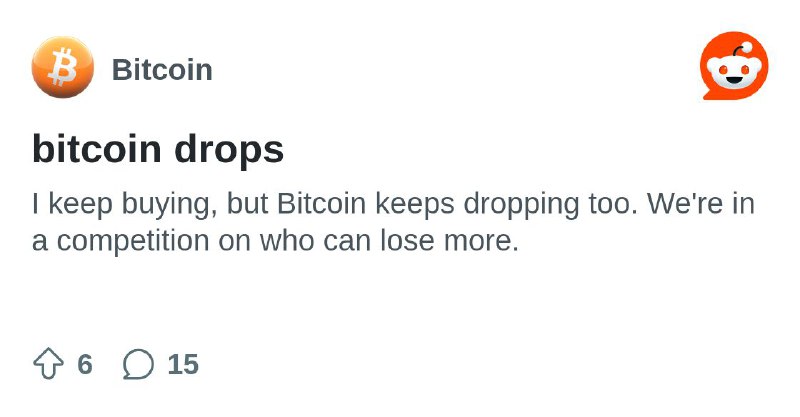Click the word keeps in the post body
Viewport: 800px width, 417px height.
(415, 205)
